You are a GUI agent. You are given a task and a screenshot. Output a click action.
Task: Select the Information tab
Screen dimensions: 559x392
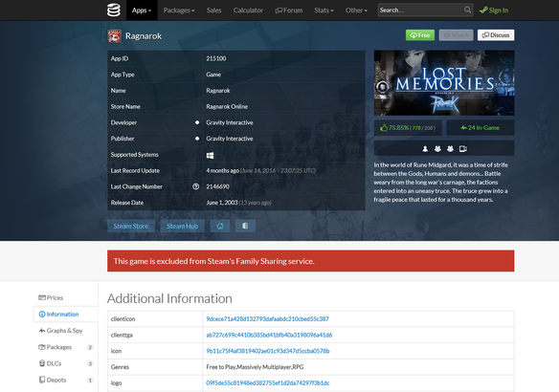pos(65,314)
